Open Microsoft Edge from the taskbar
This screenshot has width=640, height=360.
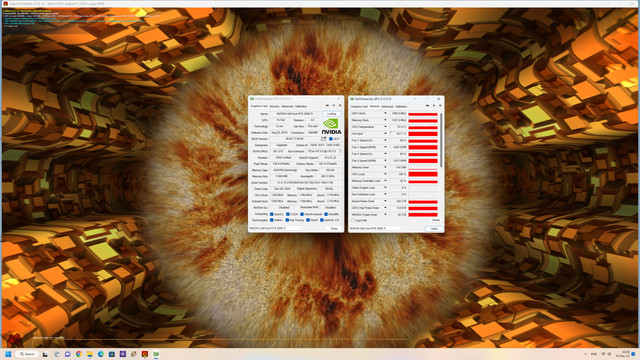click(101, 354)
